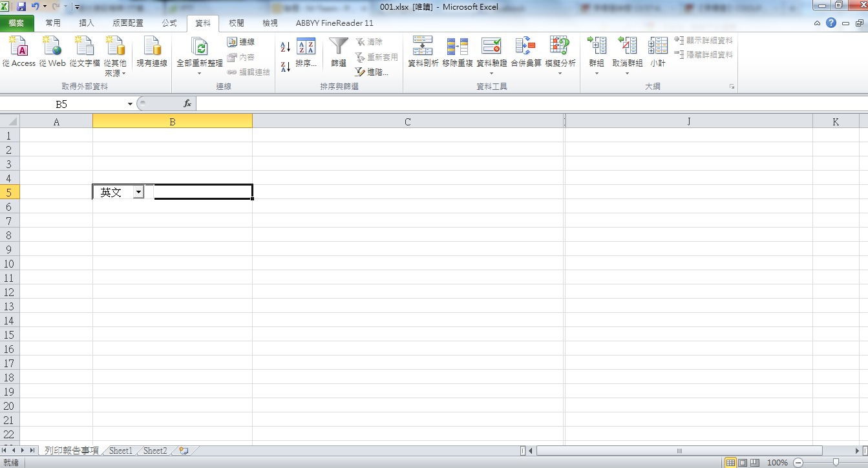Open the 連線 connections dialog

241,42
